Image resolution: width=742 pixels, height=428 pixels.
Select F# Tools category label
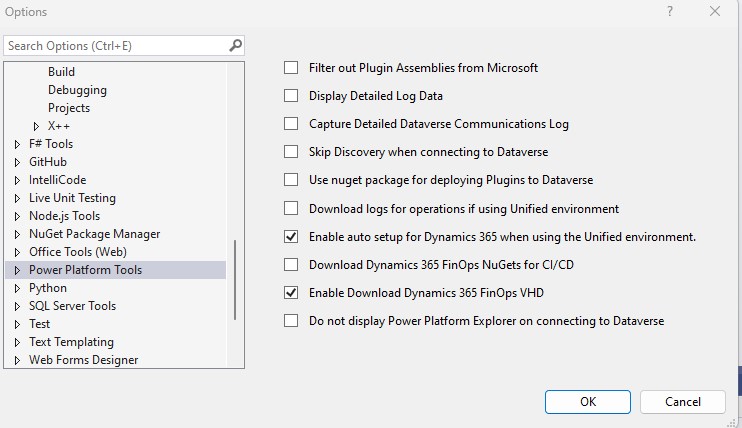[51, 143]
